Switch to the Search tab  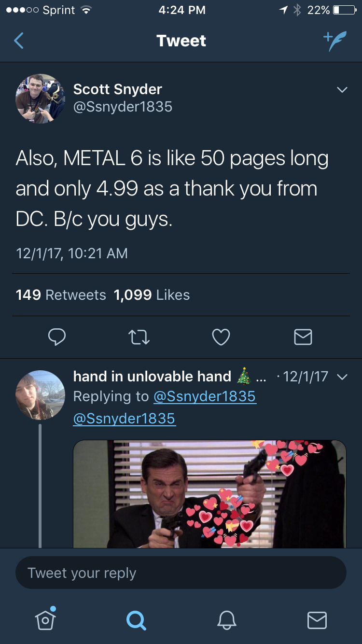click(136, 619)
